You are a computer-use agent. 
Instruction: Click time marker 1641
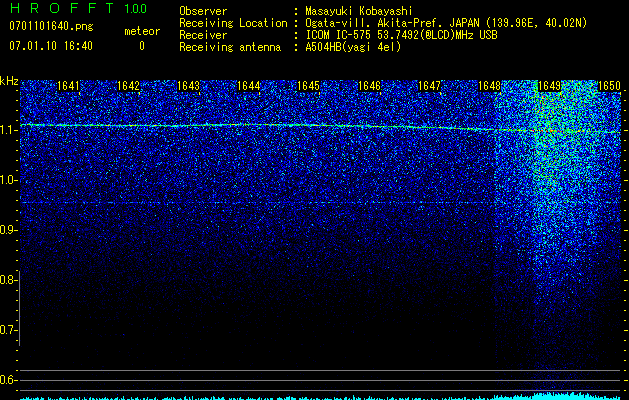click(x=69, y=86)
